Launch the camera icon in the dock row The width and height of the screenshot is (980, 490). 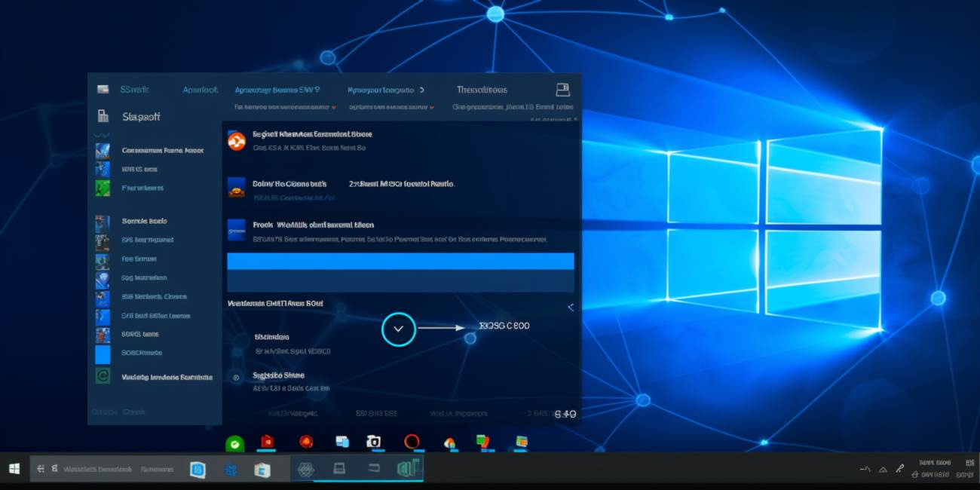[373, 442]
